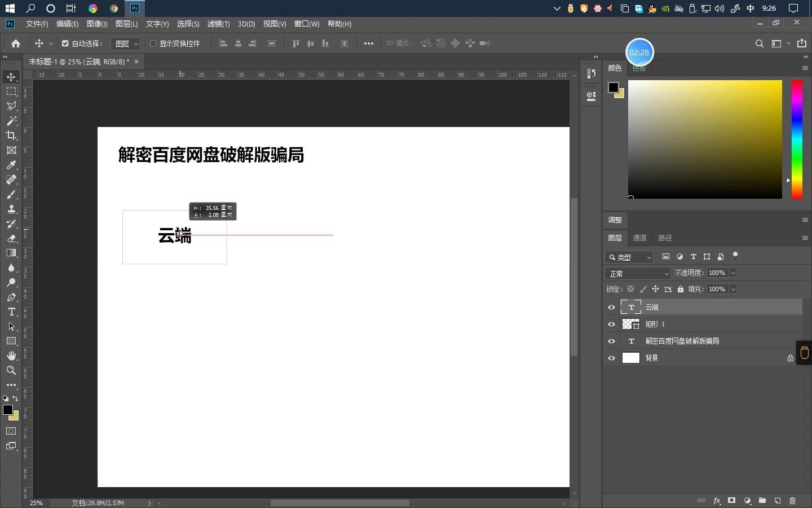Image resolution: width=812 pixels, height=508 pixels.
Task: Click the Home icon in options bar
Action: 16,43
